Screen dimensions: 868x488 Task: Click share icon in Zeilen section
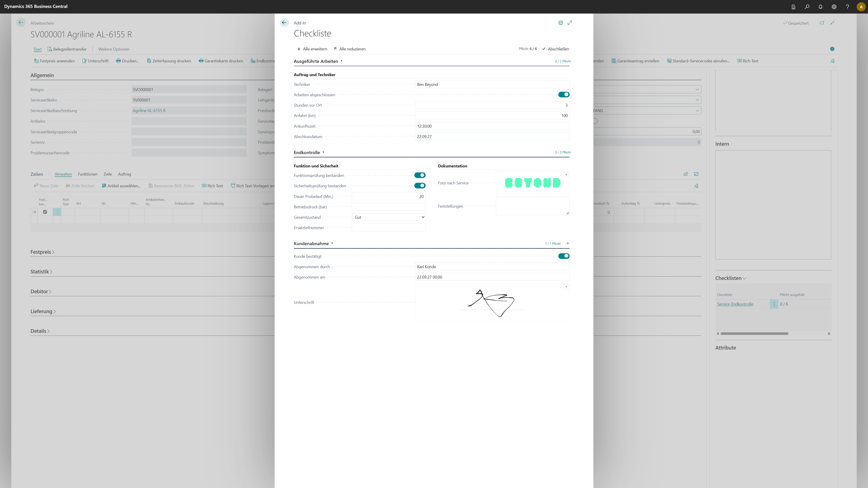tap(685, 174)
